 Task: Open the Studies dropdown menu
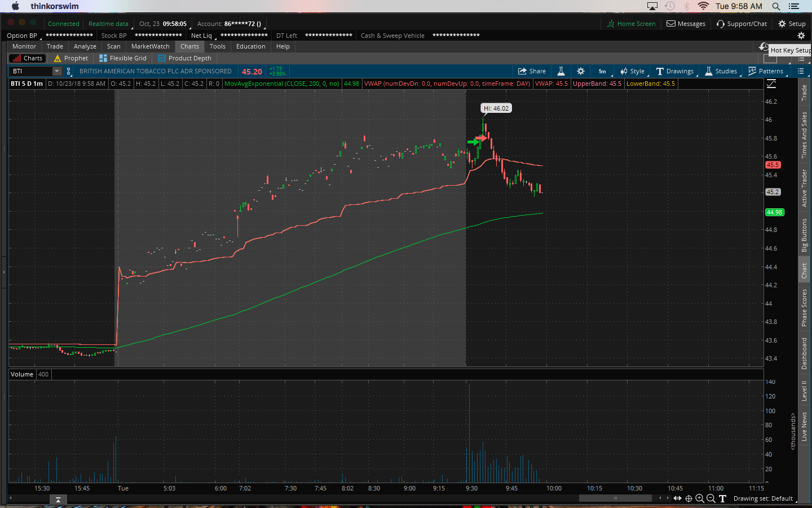(721, 71)
